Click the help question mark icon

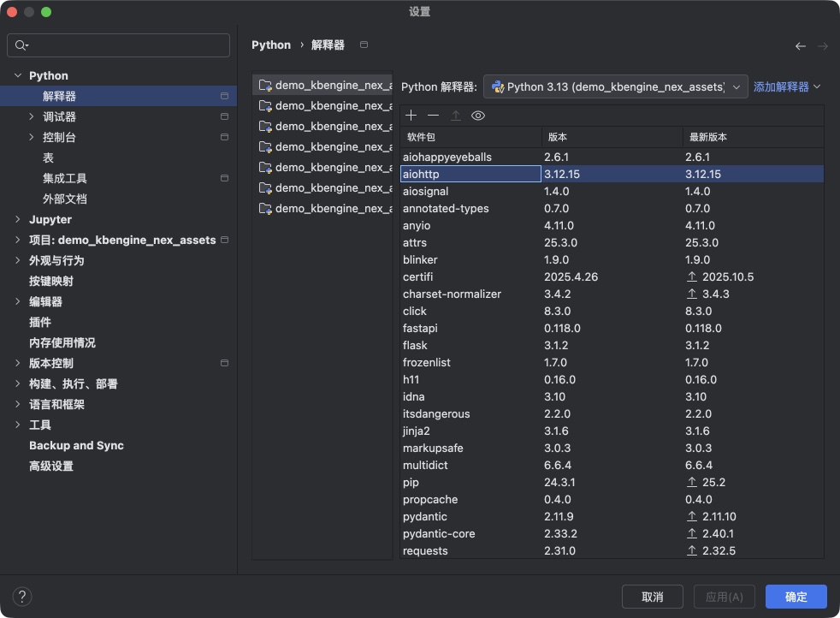22,597
